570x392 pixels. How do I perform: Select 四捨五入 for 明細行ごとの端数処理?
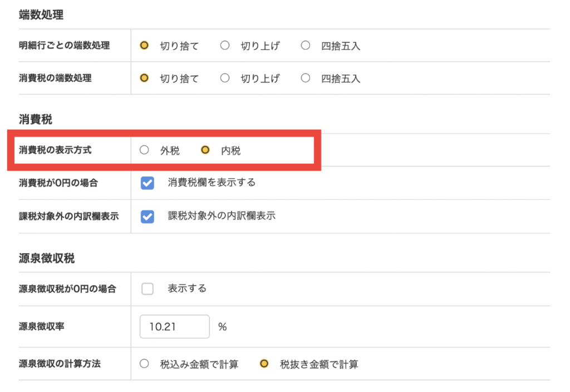click(305, 46)
